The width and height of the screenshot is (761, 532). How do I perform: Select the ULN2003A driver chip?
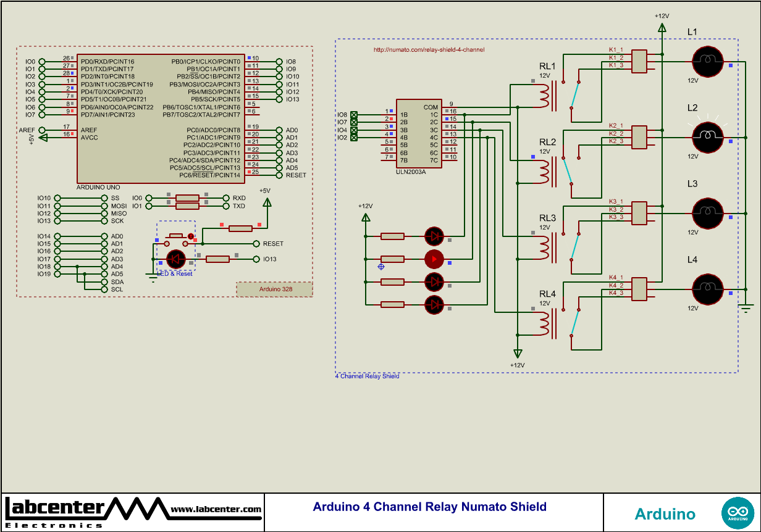tap(419, 135)
